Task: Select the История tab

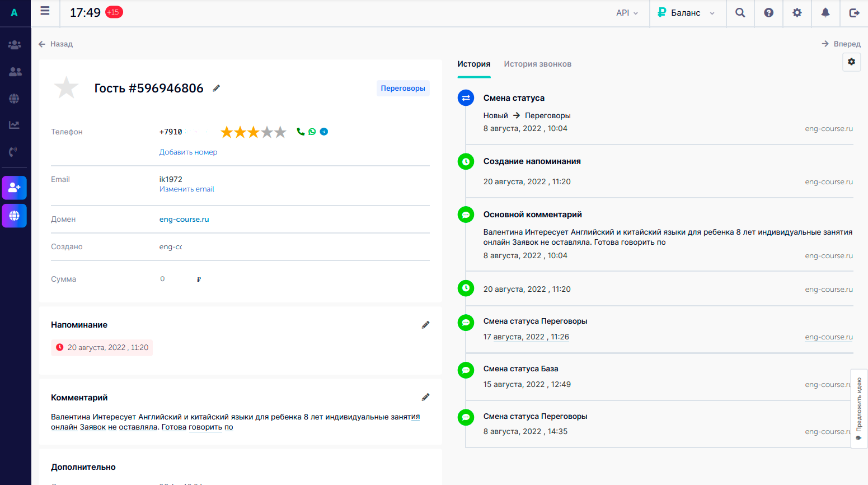Action: (473, 64)
